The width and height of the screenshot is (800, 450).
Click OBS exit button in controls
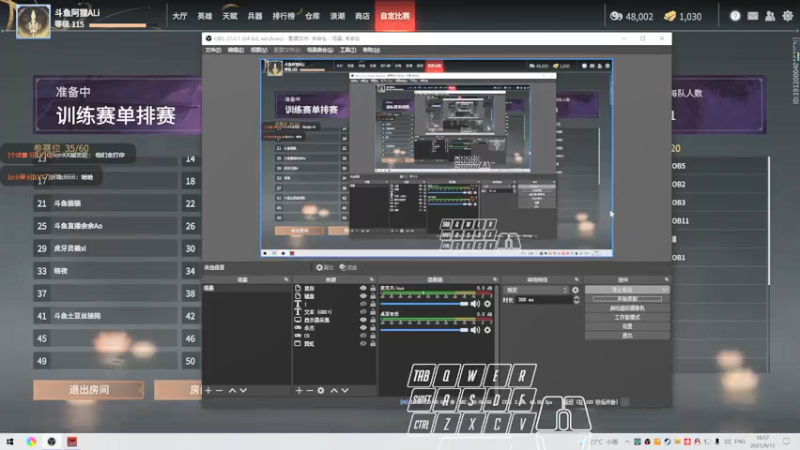point(627,336)
